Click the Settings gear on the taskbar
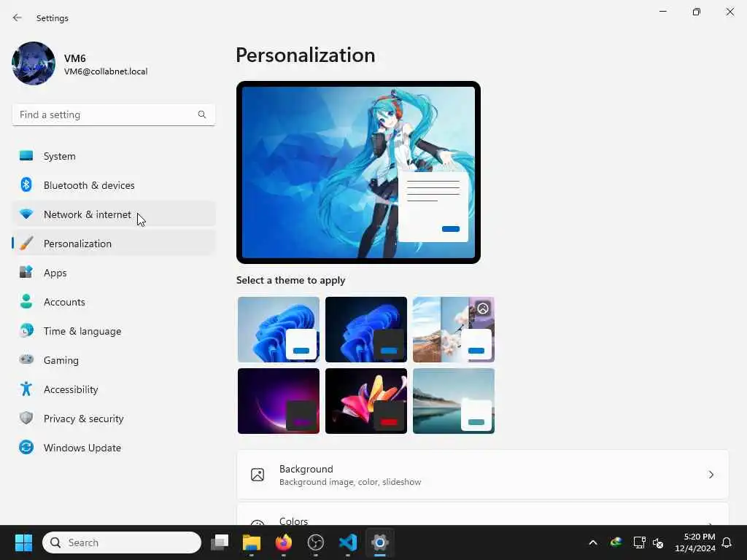The width and height of the screenshot is (747, 560). (379, 542)
